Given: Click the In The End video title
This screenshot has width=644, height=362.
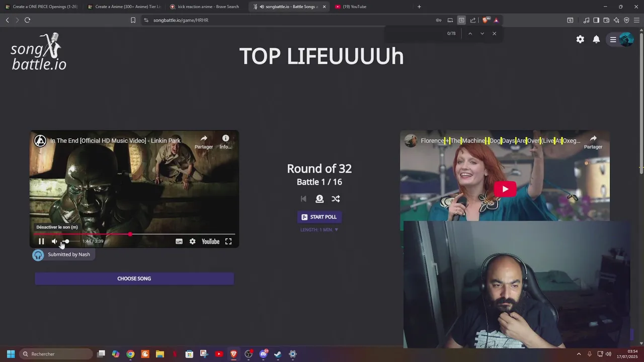Looking at the screenshot, I should [115, 141].
